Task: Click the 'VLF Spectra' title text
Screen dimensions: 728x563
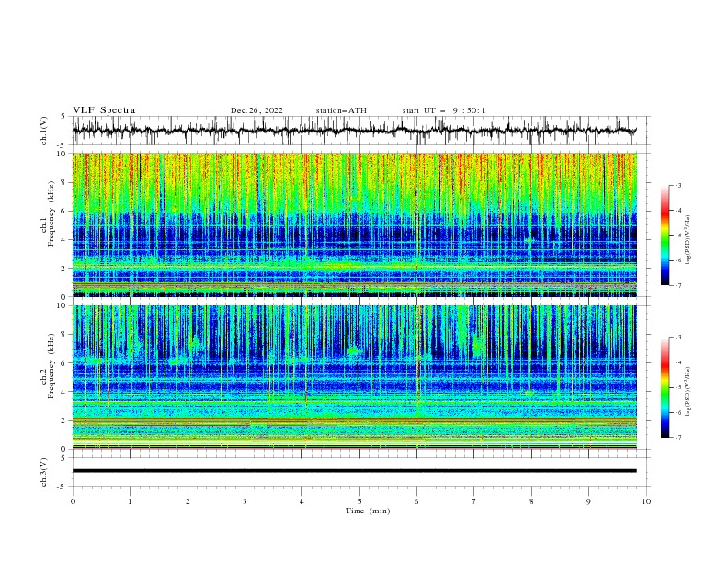Action: click(x=104, y=110)
